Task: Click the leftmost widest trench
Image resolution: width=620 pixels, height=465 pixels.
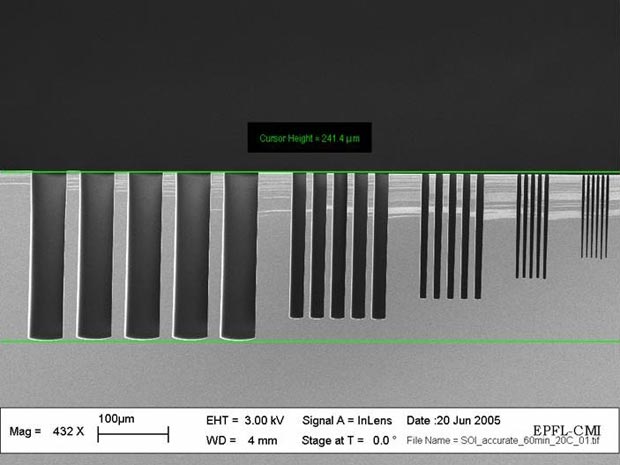Action: (x=47, y=255)
